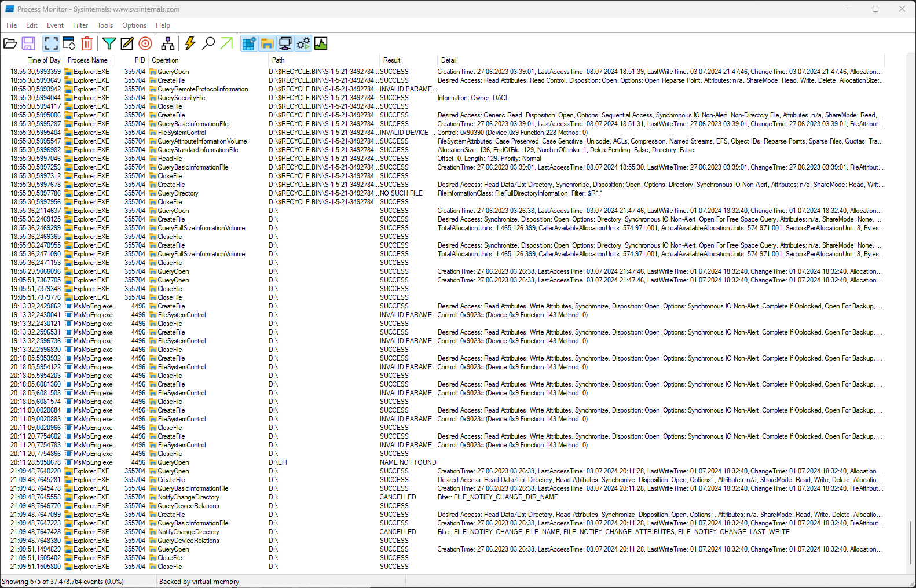Open the Options menu

pyautogui.click(x=134, y=25)
